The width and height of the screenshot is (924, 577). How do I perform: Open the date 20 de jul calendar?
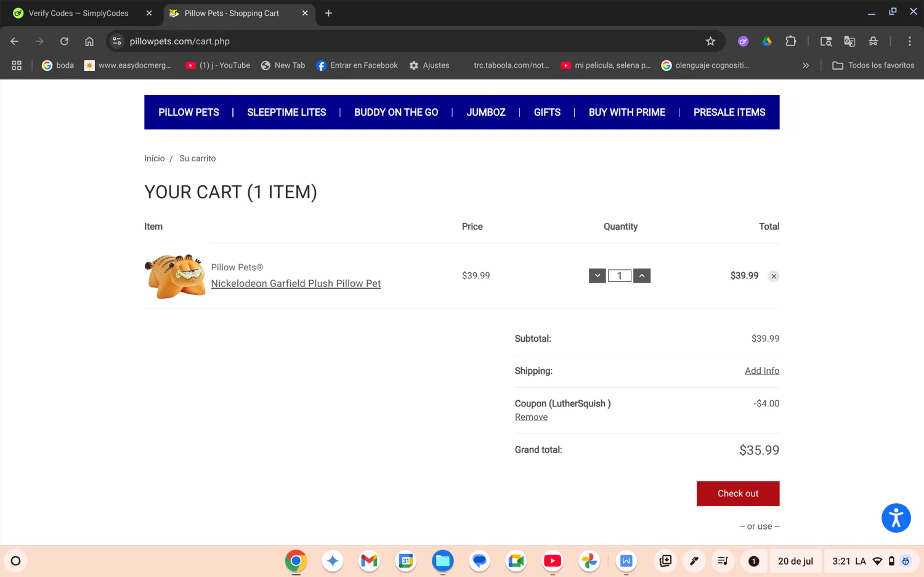click(x=795, y=561)
